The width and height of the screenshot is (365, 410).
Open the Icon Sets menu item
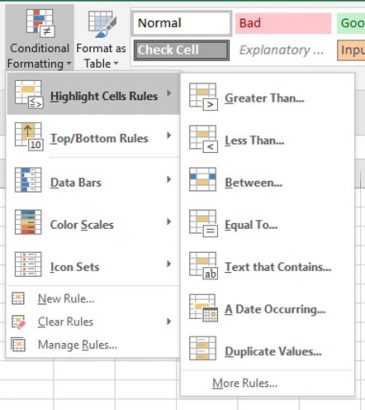(x=93, y=265)
